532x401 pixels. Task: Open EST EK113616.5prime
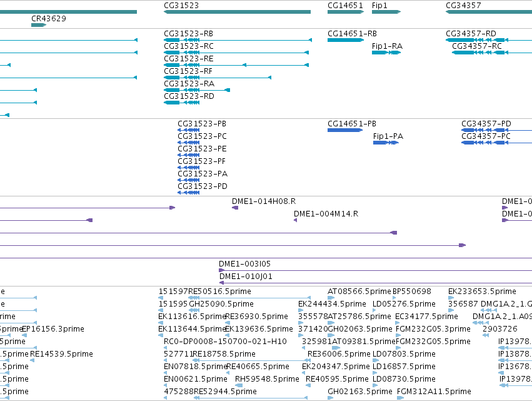click(192, 317)
